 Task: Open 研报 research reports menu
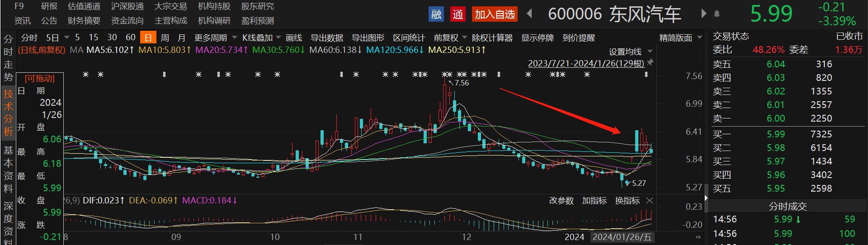(49, 6)
